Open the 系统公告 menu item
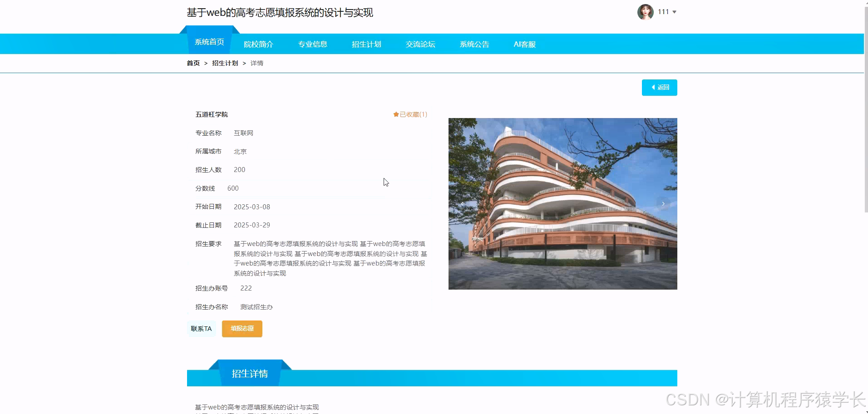Screen dimensions: 868x414 (x=474, y=44)
